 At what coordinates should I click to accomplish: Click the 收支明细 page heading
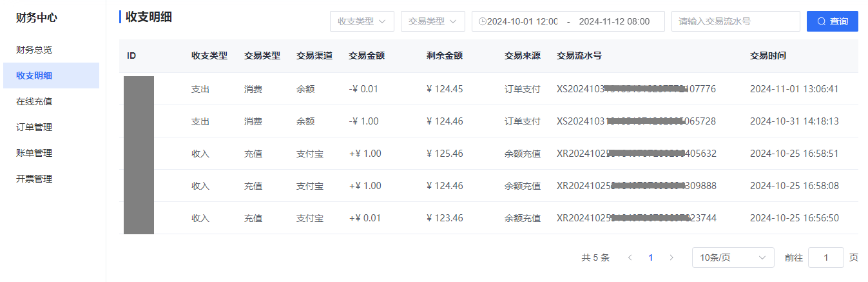(x=149, y=17)
